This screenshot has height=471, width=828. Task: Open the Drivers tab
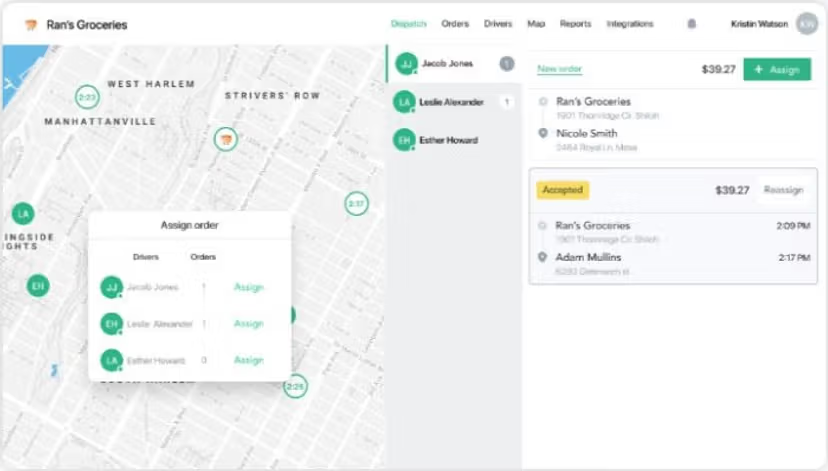(x=498, y=24)
